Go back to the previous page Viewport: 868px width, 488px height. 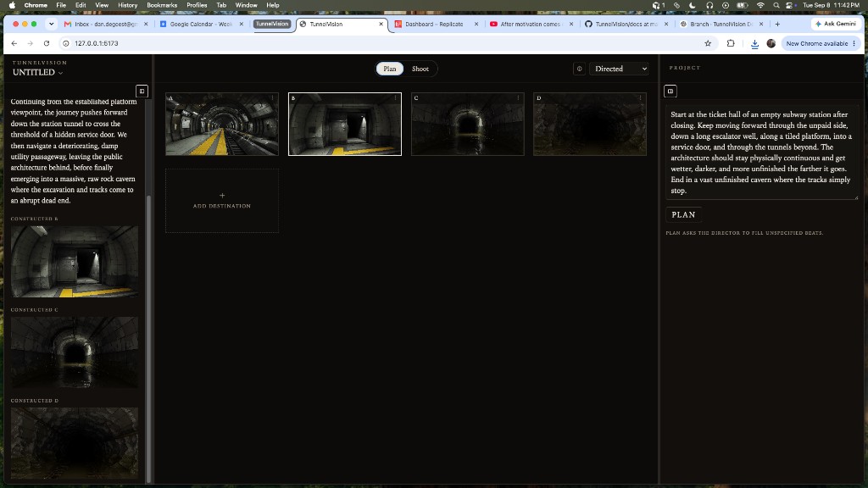click(14, 43)
